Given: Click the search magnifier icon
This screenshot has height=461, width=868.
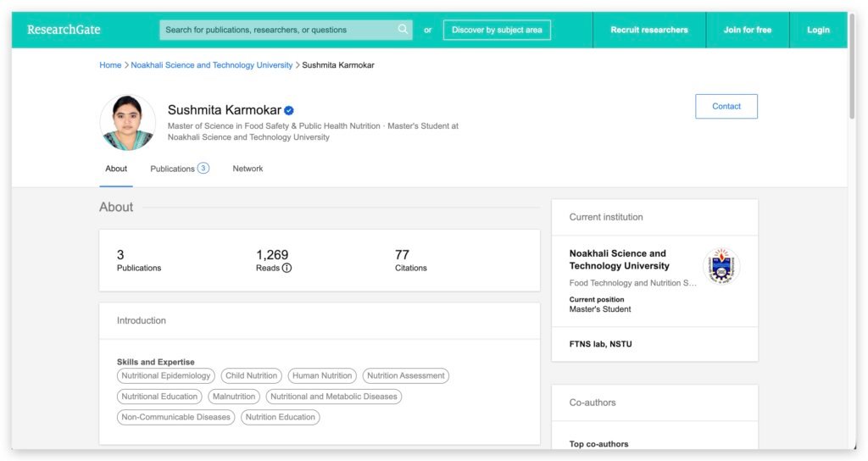Looking at the screenshot, I should pyautogui.click(x=403, y=30).
